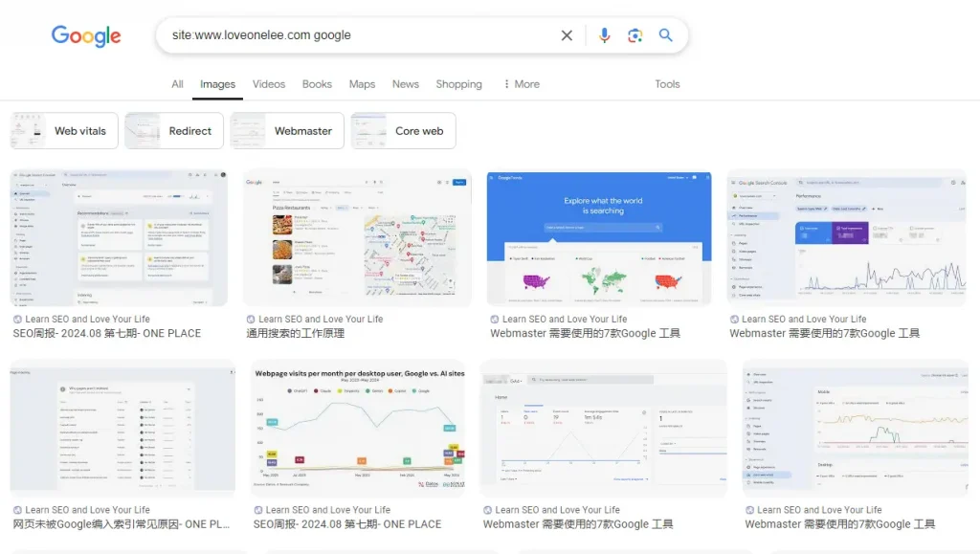This screenshot has width=980, height=554.
Task: Open 'Webmaster 需要使用的7款Google 工具' link under Trends image
Action: click(585, 334)
